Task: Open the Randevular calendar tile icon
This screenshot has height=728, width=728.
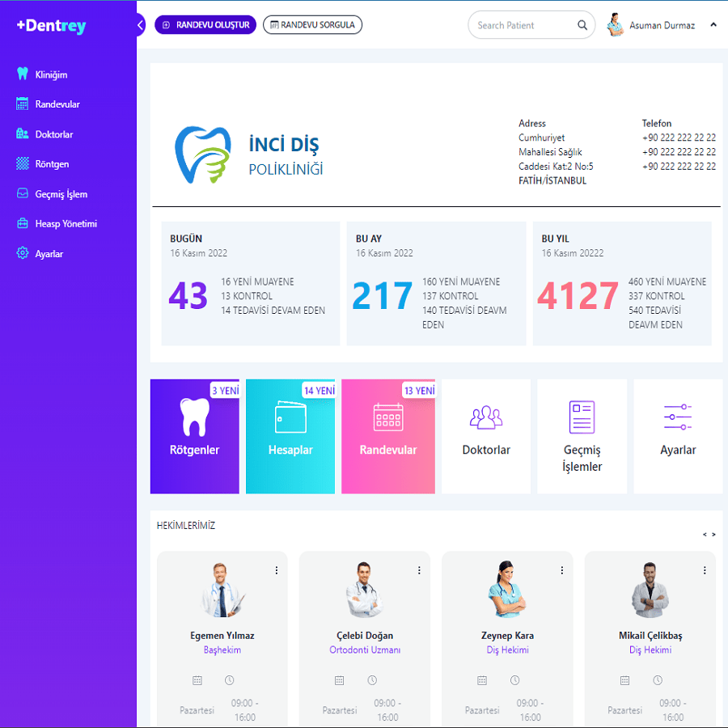Action: pos(388,417)
